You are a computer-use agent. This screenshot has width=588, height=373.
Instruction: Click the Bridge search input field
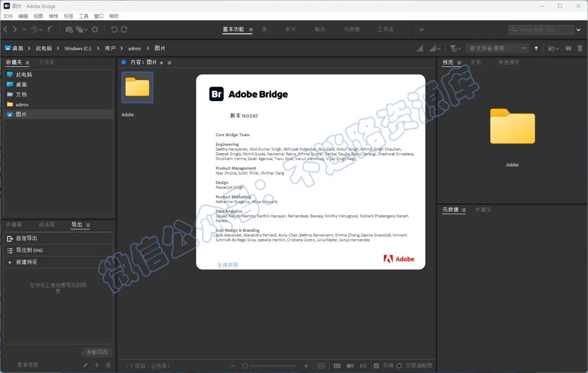pos(541,29)
